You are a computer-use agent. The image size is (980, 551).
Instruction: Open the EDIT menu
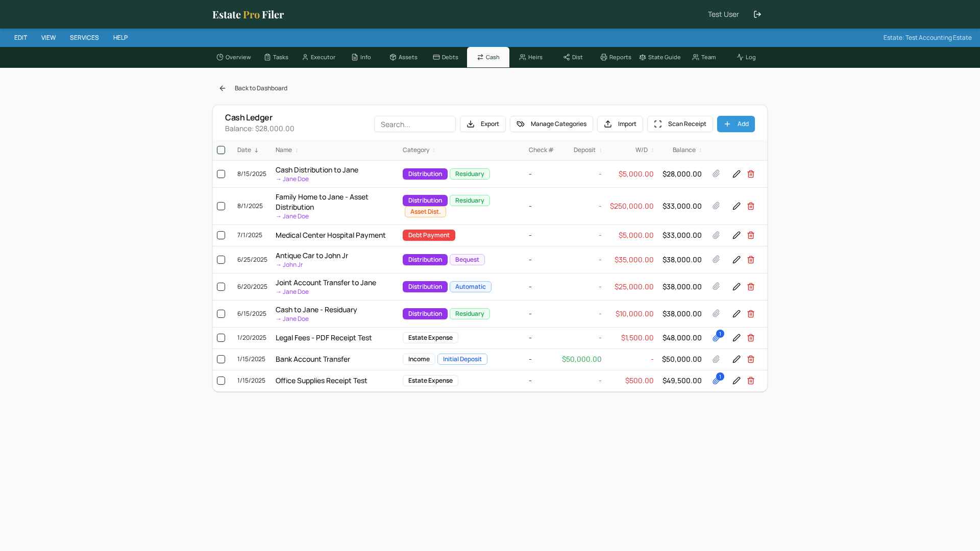click(x=21, y=38)
